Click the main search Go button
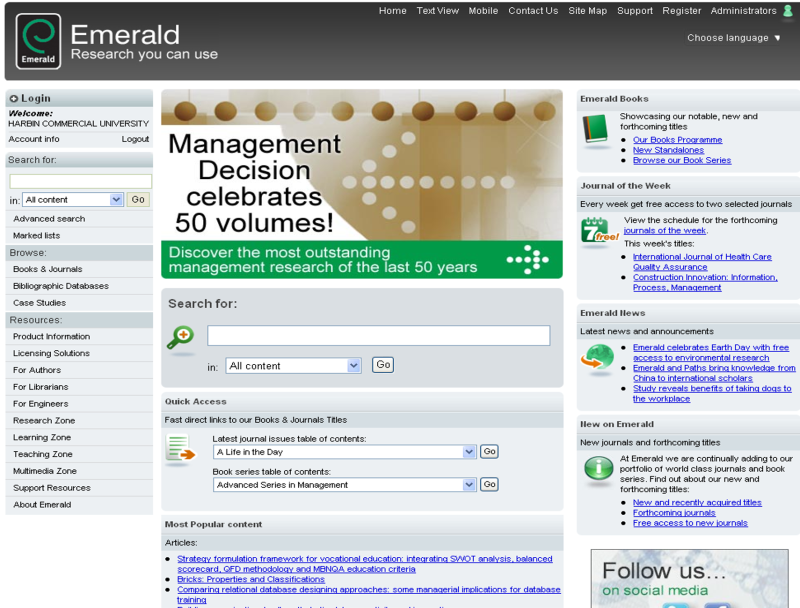This screenshot has height=608, width=800. tap(383, 365)
